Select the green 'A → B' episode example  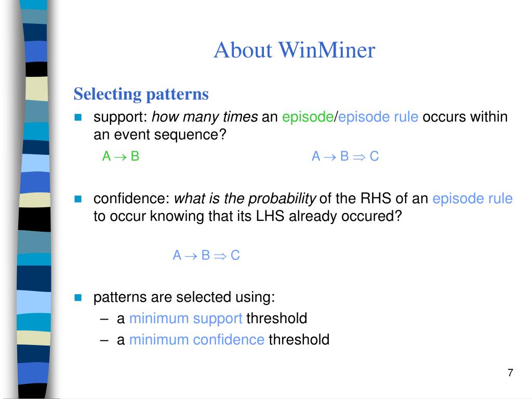point(121,156)
